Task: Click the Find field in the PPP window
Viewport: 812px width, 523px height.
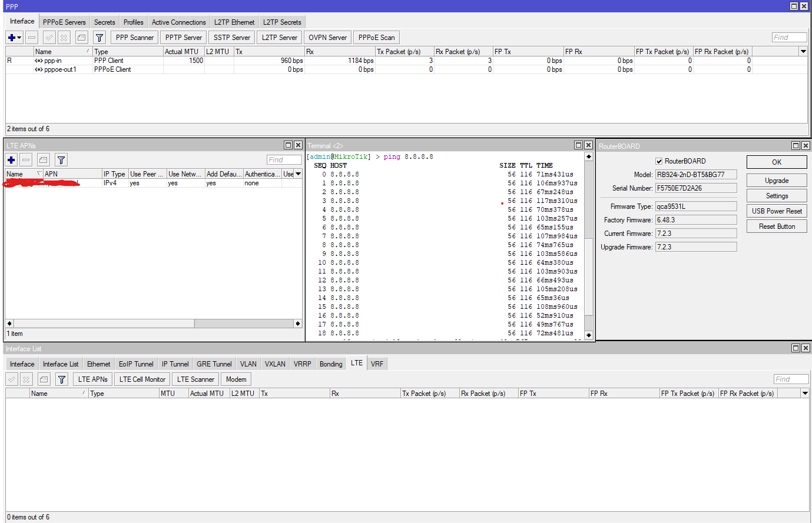Action: click(x=789, y=37)
